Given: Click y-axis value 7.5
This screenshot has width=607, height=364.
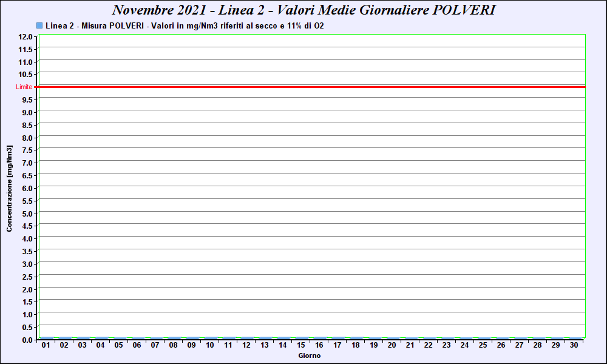Looking at the screenshot, I should [x=27, y=150].
